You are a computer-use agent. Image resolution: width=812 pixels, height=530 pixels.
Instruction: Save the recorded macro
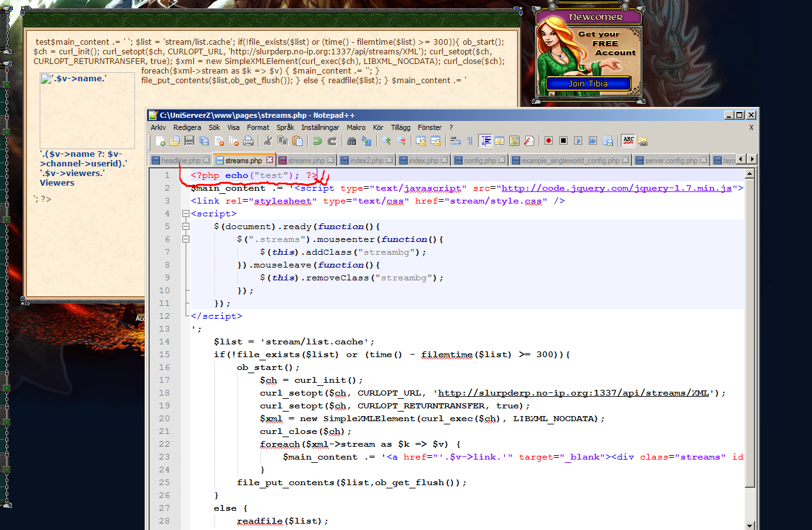(608, 141)
